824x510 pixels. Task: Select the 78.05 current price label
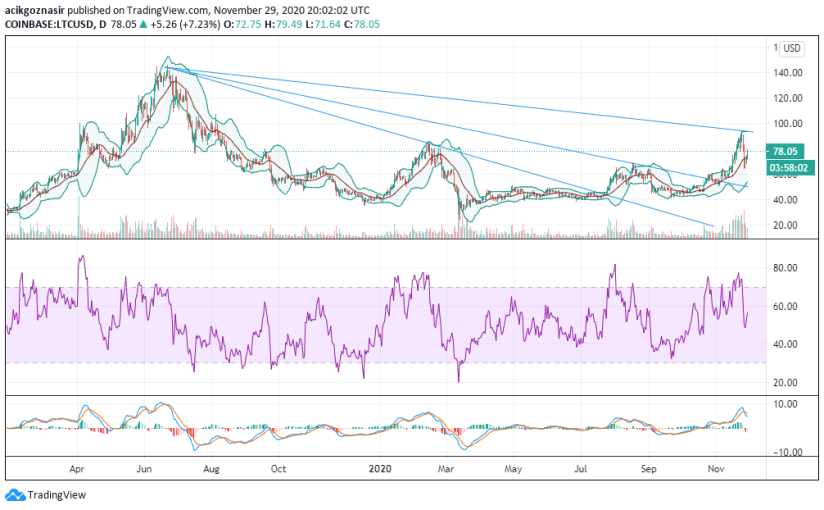pos(785,151)
